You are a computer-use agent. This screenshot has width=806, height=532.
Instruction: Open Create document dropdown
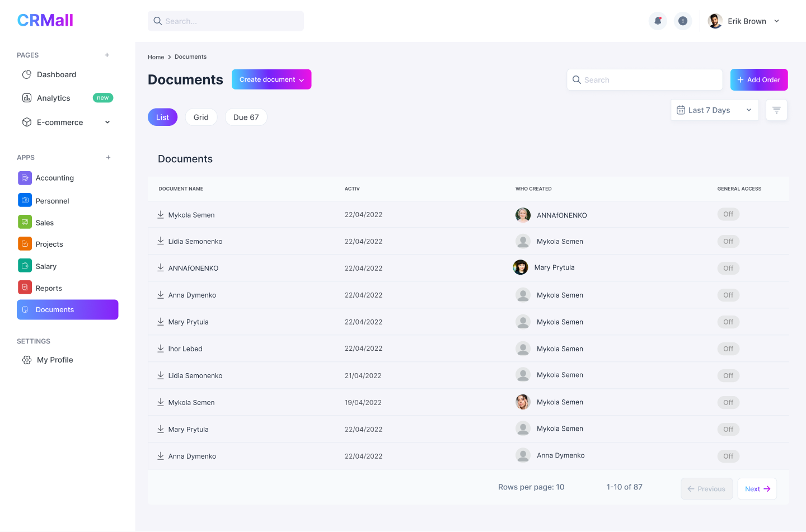pos(271,79)
